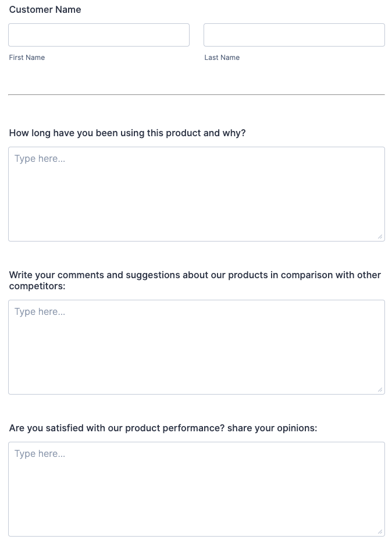Click resize handle of performance opinions box
This screenshot has width=392, height=543.
380,531
